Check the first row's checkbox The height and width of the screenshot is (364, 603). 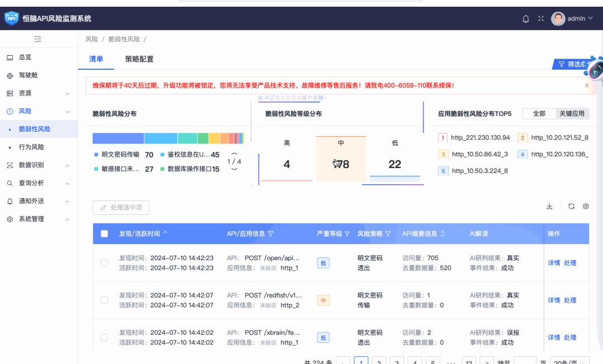coord(104,263)
